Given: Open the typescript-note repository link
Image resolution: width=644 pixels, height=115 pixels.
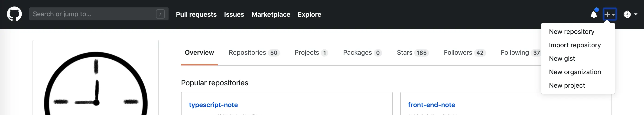Looking at the screenshot, I should pos(213,105).
